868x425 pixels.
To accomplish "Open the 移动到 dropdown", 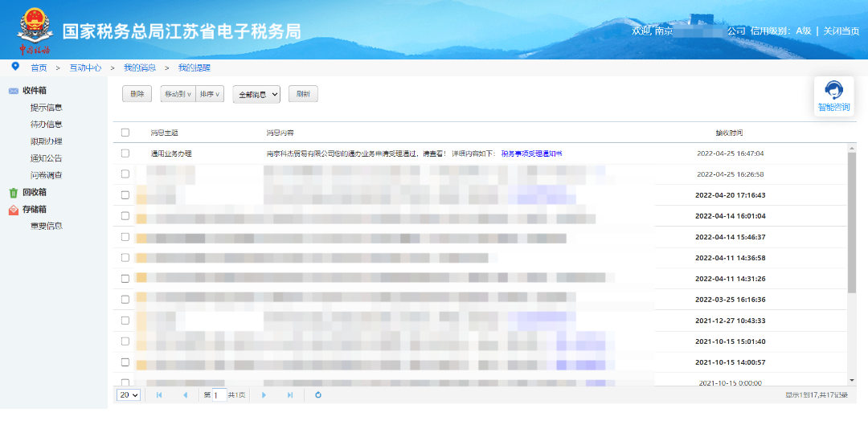I will (x=178, y=94).
